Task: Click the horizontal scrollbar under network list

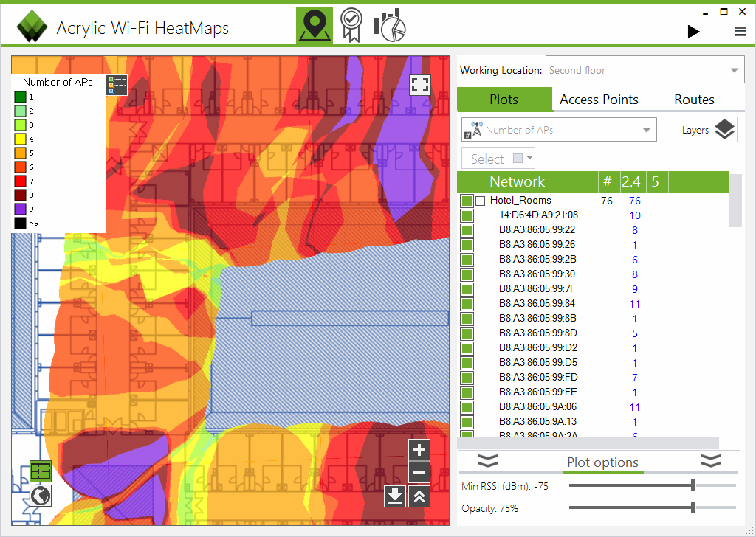Action: click(x=588, y=443)
